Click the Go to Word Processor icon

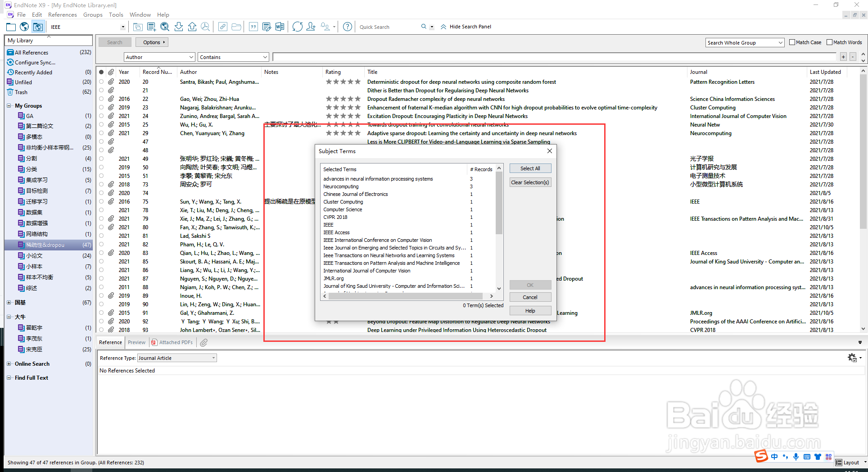pos(280,27)
